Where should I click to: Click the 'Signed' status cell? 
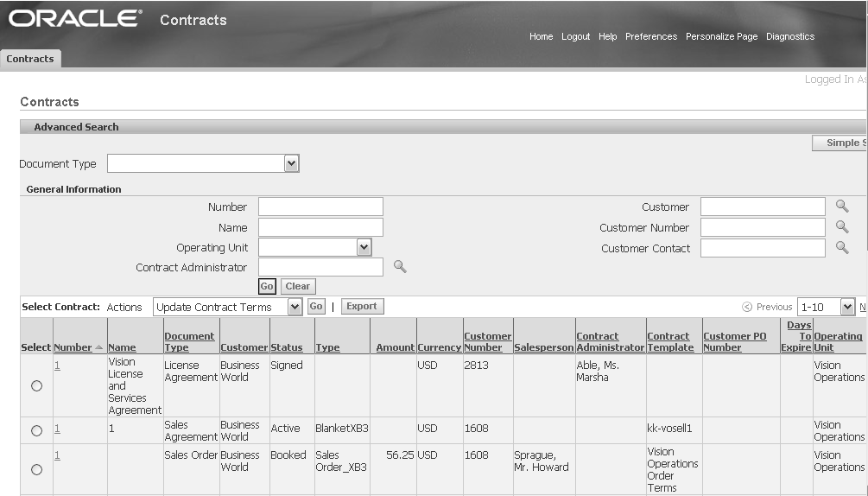tap(287, 366)
